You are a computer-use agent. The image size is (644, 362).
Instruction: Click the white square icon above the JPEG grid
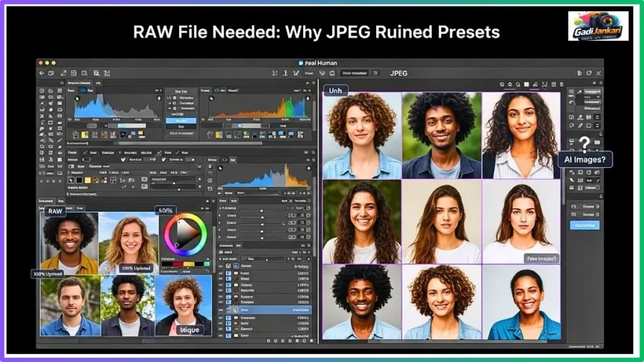coord(526,84)
